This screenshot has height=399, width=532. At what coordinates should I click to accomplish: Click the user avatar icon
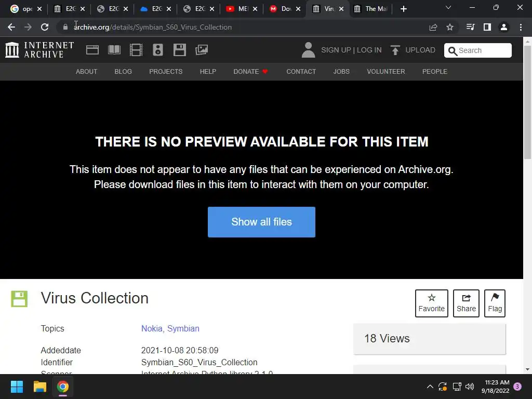tap(308, 50)
